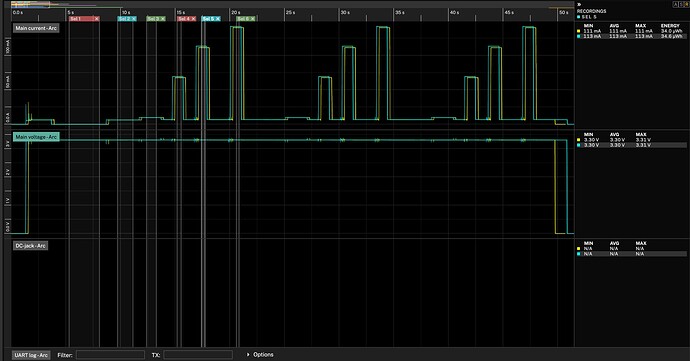Click the cyan swatch in voltage stats

coord(579,145)
